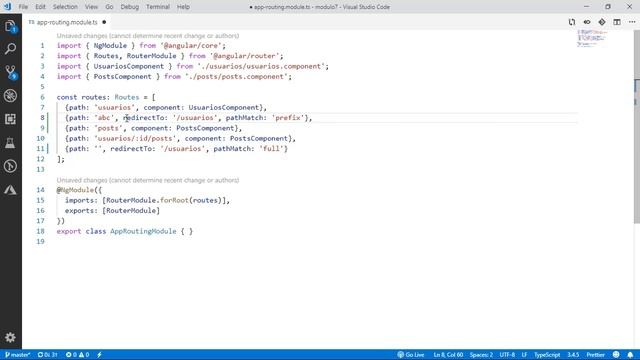The width and height of the screenshot is (640, 360).
Task: Click 'prefix' text on line 8
Action: tap(288, 118)
